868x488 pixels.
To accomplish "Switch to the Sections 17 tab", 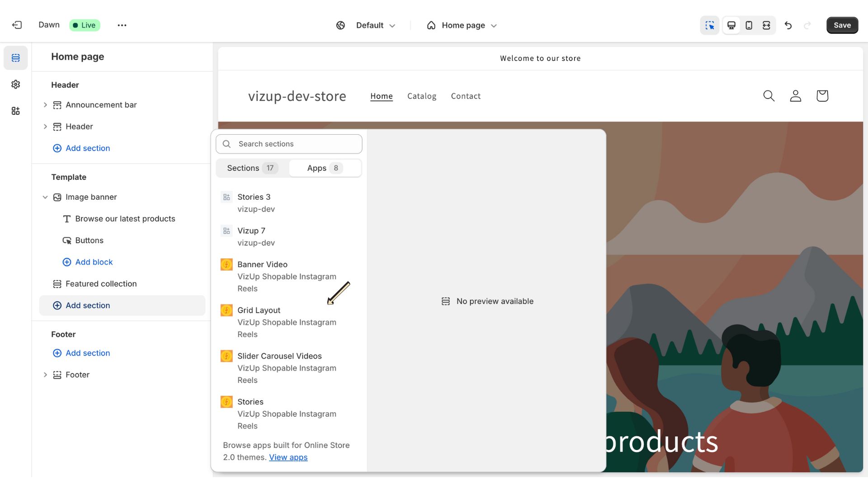I will (x=251, y=168).
